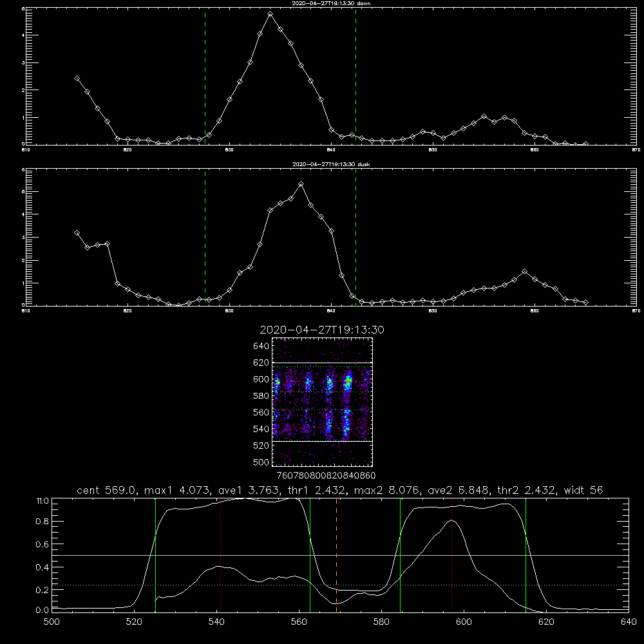Click the bottom plot x-axis label '640'
The image size is (644, 644).
pyautogui.click(x=629, y=622)
